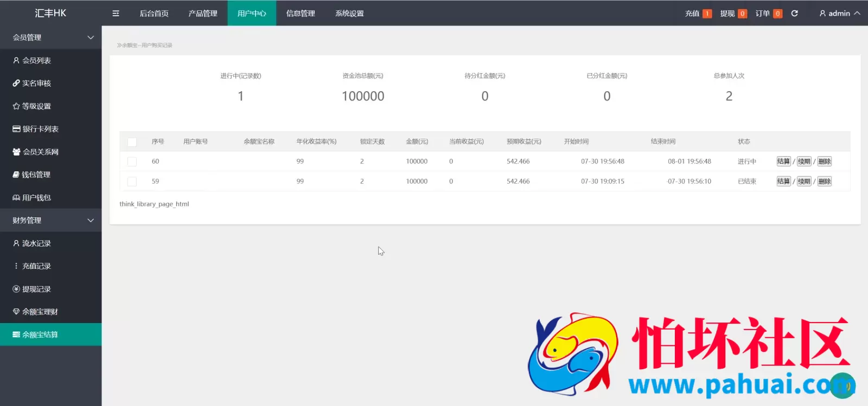Toggle the sidebar with the hamburger icon
The height and width of the screenshot is (406, 868).
pyautogui.click(x=116, y=14)
